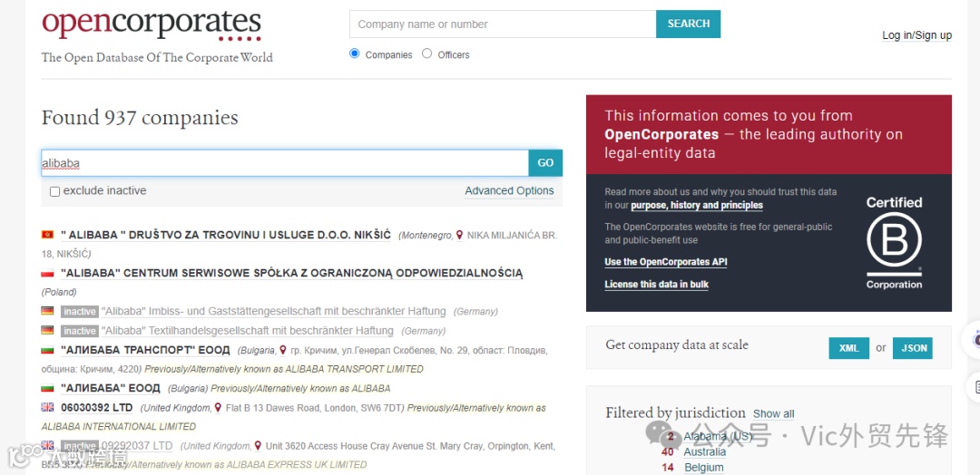Viewport: 980px width, 475px height.
Task: Open "АЛИБАБА" ЕООД result
Action: click(x=110, y=388)
